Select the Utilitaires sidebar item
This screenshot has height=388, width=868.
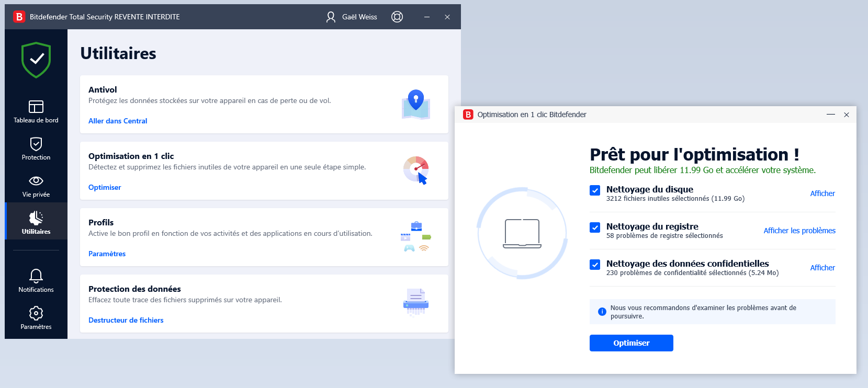[36, 222]
